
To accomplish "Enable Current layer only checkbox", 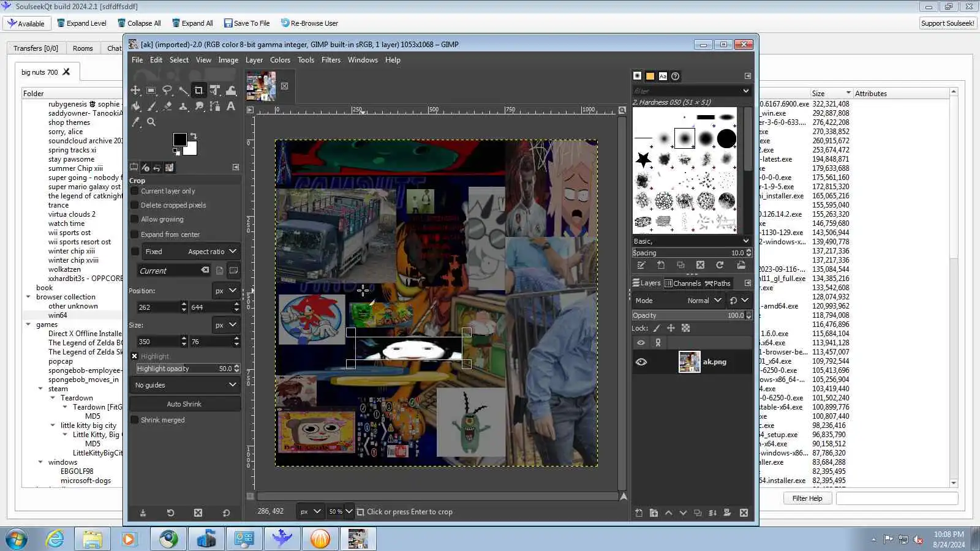I will click(135, 191).
